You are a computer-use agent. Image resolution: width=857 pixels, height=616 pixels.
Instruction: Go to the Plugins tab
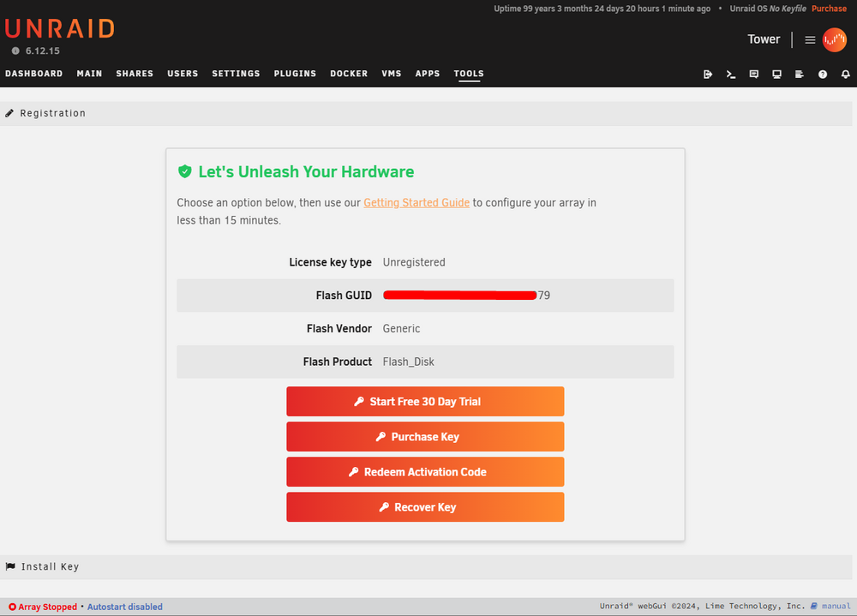(295, 74)
